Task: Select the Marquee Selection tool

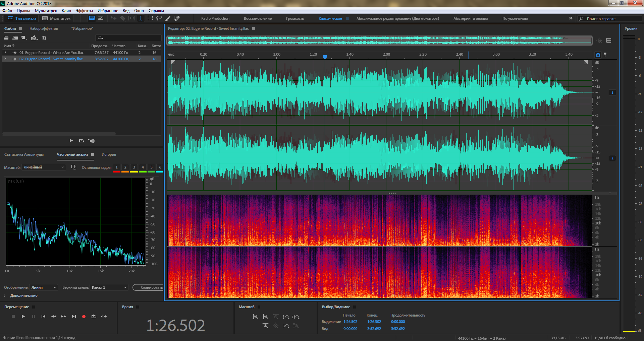Action: pyautogui.click(x=150, y=18)
